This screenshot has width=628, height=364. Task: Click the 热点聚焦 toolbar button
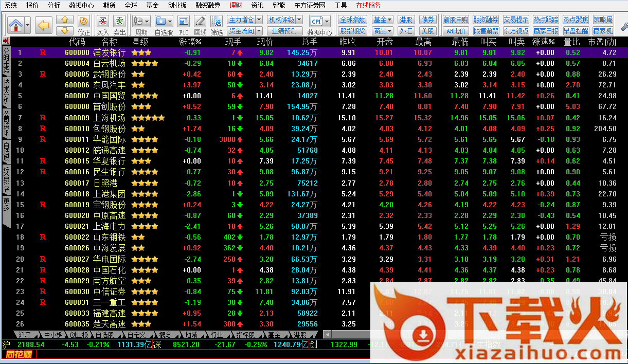coord(576,20)
